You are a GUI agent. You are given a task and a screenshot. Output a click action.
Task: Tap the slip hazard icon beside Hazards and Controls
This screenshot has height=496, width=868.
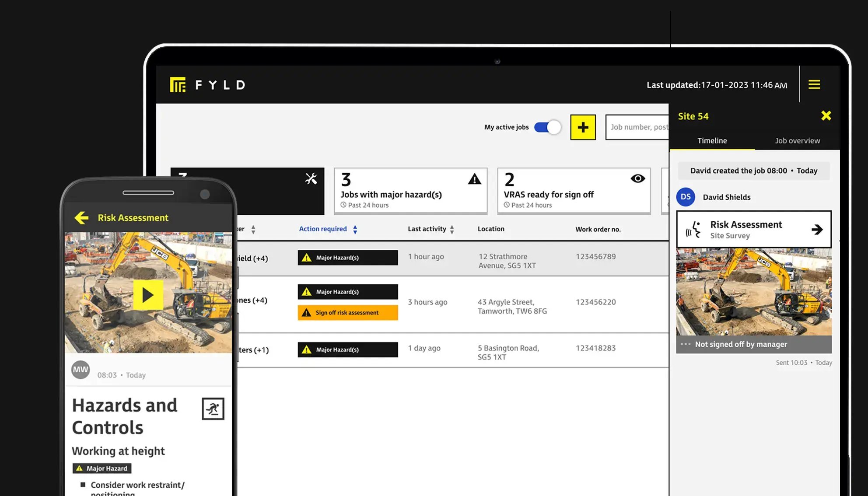coord(213,409)
